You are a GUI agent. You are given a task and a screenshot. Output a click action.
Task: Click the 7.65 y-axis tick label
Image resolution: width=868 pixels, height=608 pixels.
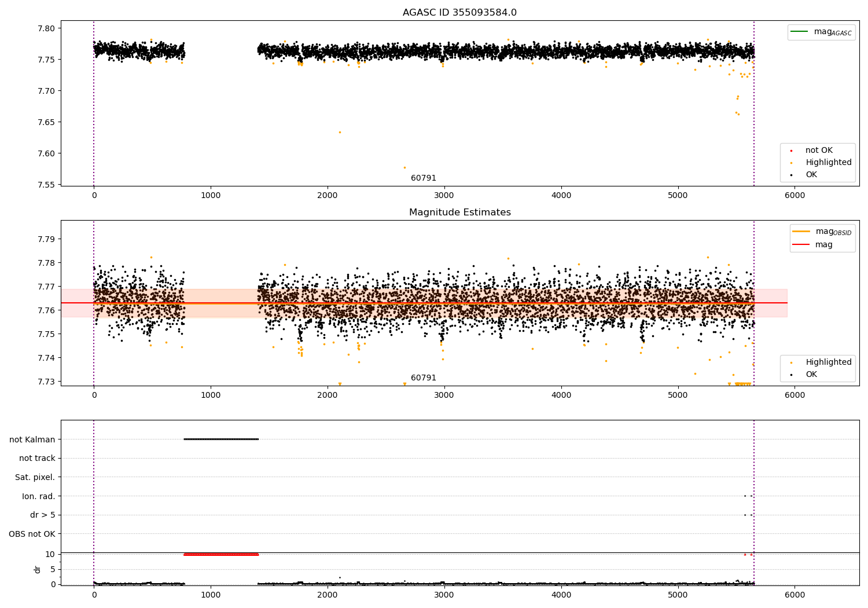click(46, 122)
